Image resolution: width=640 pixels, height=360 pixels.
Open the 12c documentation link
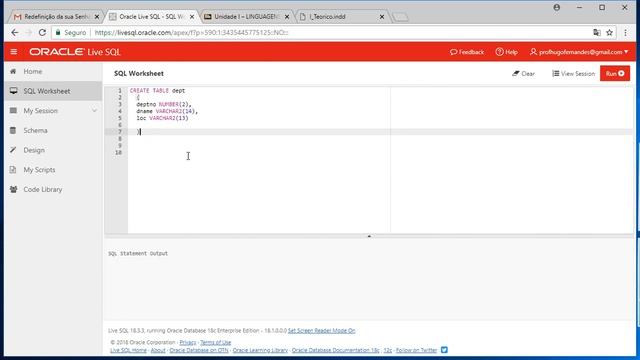388,350
